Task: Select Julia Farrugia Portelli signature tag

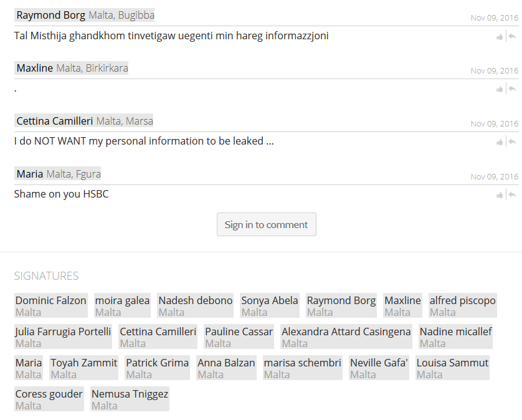Action: point(64,336)
